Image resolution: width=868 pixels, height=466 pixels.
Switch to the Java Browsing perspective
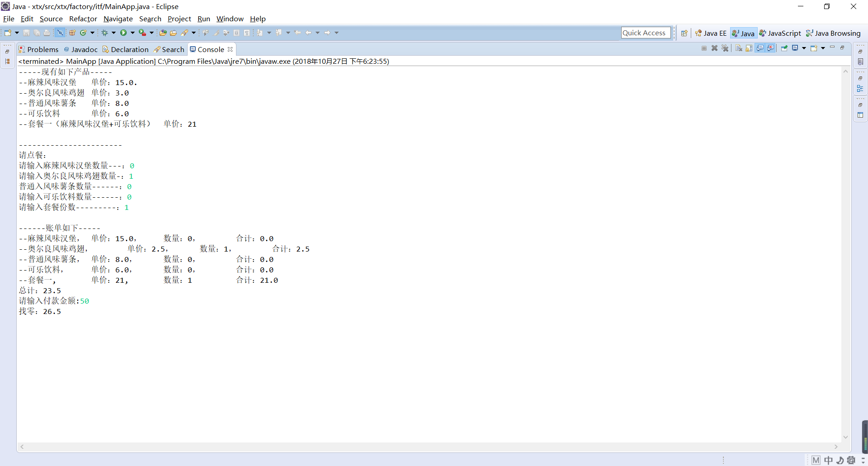click(x=833, y=33)
